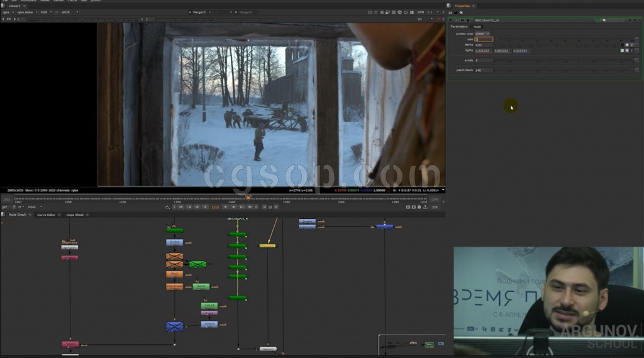Viewport: 644px width, 358px height.
Task: Open the 2D view mode dropdown
Action: [425, 19]
